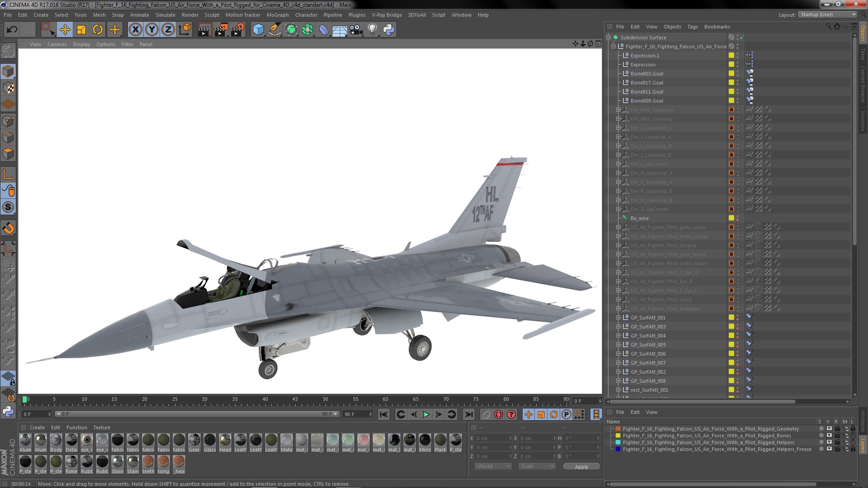
Task: Render the current view with clapperboard icon
Action: (x=204, y=30)
